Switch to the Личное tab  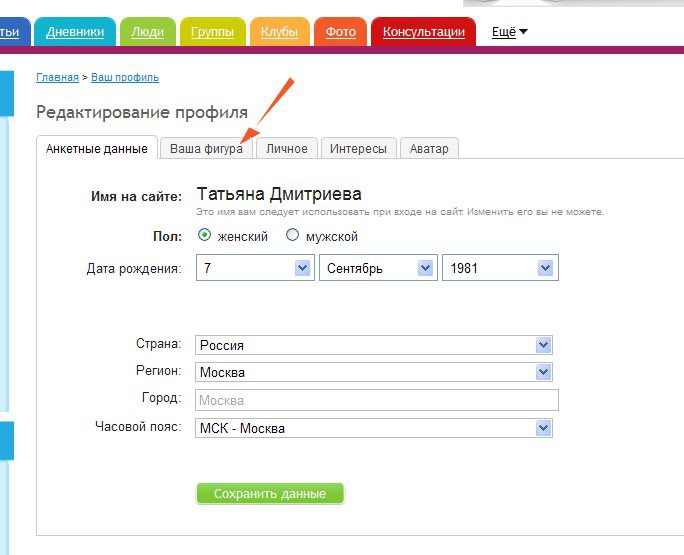pyautogui.click(x=286, y=148)
